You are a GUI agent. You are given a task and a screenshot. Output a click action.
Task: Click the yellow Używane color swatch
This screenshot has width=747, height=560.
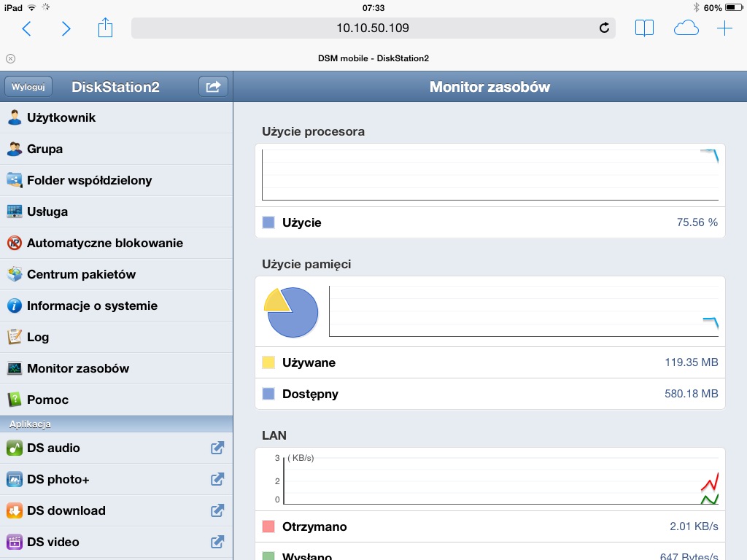click(268, 362)
